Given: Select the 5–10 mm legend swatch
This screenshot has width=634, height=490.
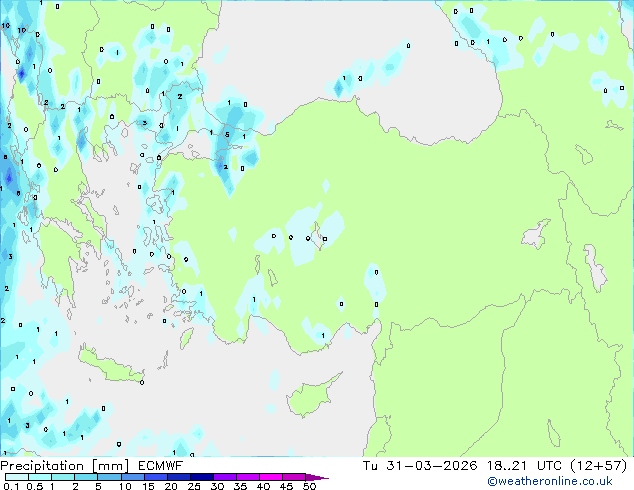Looking at the screenshot, I should pos(109,477).
